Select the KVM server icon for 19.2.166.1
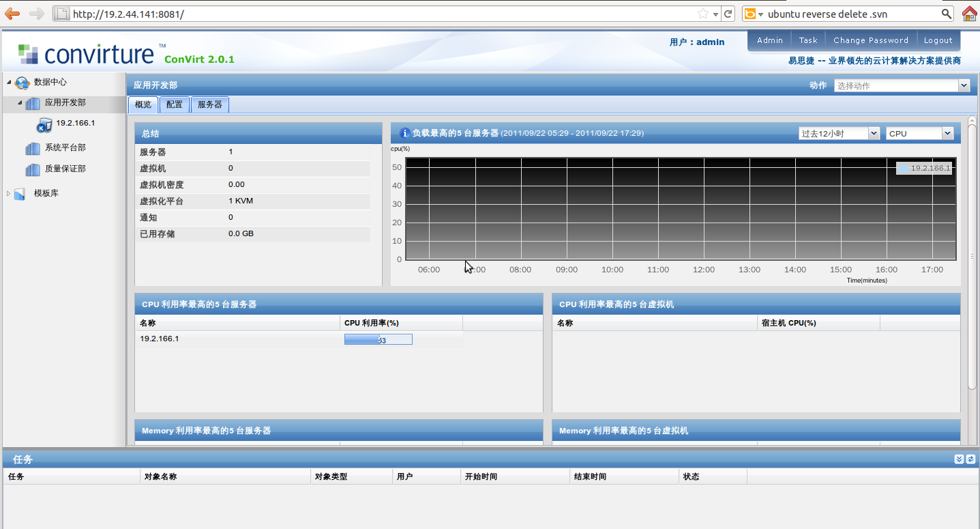 (x=44, y=124)
